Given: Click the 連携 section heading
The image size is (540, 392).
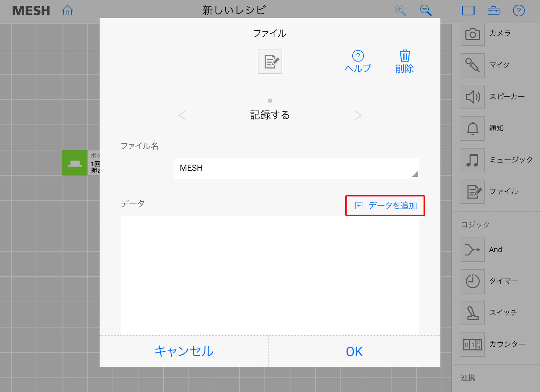Looking at the screenshot, I should [468, 378].
